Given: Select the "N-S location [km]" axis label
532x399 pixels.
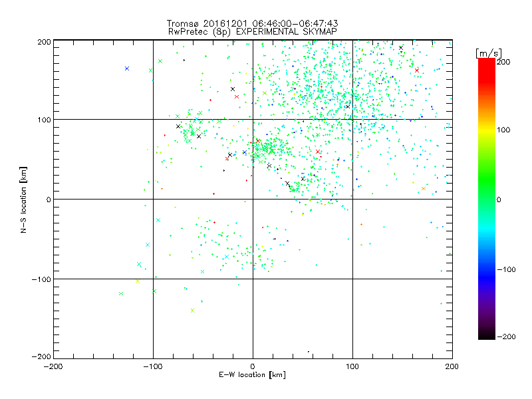Looking at the screenshot, I should pyautogui.click(x=23, y=200).
